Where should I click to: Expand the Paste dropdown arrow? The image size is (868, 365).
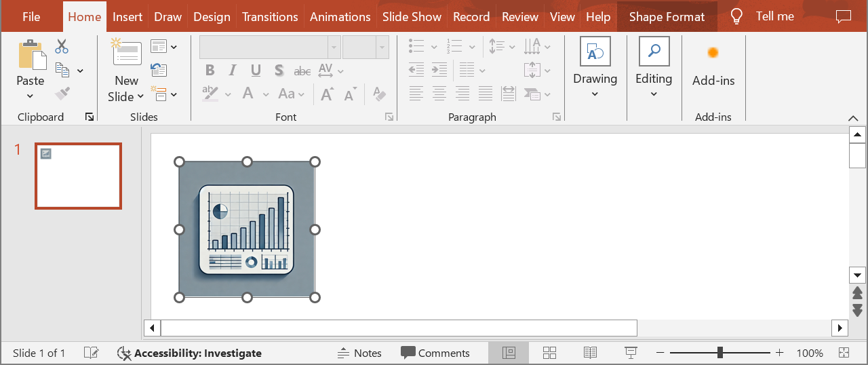coord(31,96)
